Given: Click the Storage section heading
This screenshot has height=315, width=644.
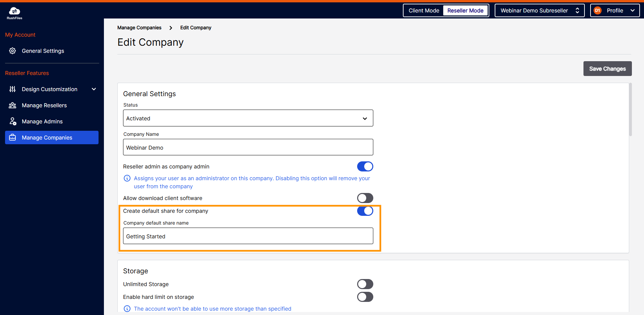Looking at the screenshot, I should 136,271.
